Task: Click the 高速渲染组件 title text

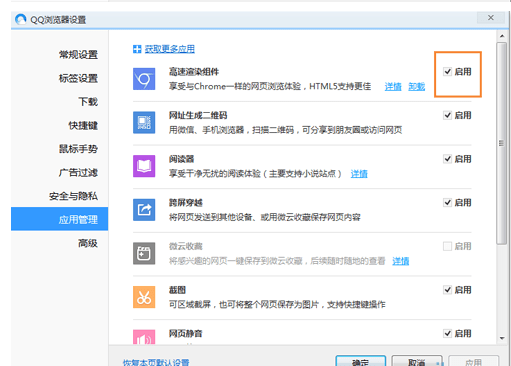Action: coord(194,72)
